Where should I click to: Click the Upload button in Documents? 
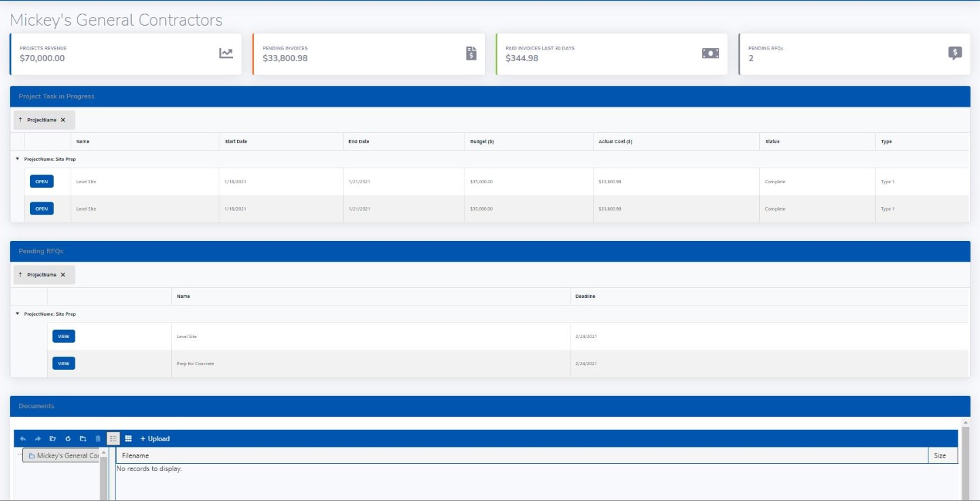pyautogui.click(x=155, y=439)
